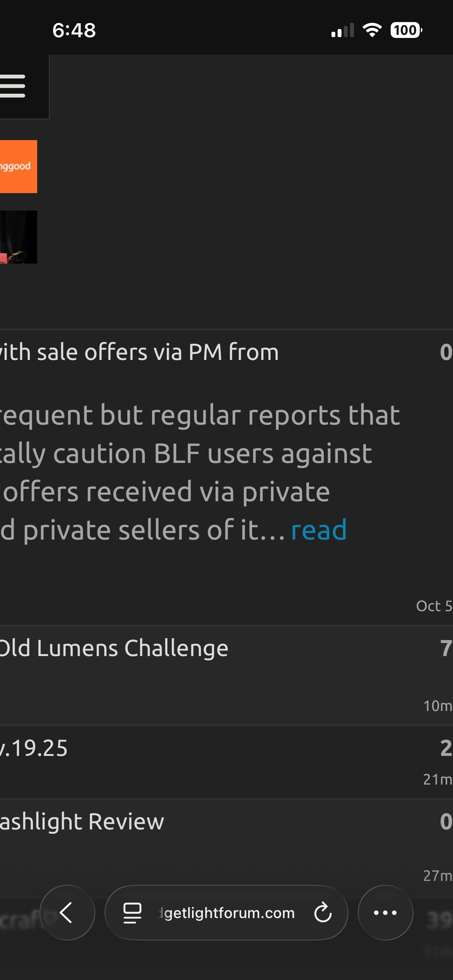Image resolution: width=453 pixels, height=980 pixels.
Task: Tap the browser back arrow button
Action: 67,913
